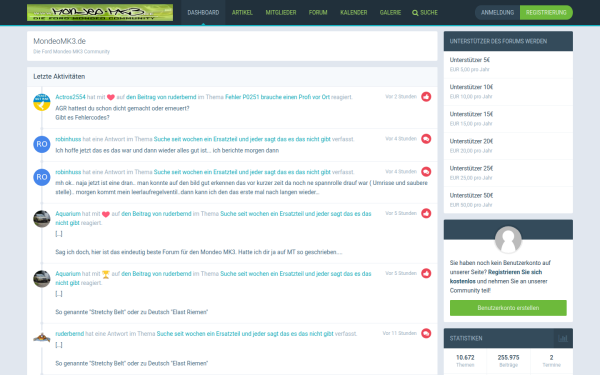Open the thread link in ruderbernd's reply entry
This screenshot has height=375, width=600.
coord(245,334)
